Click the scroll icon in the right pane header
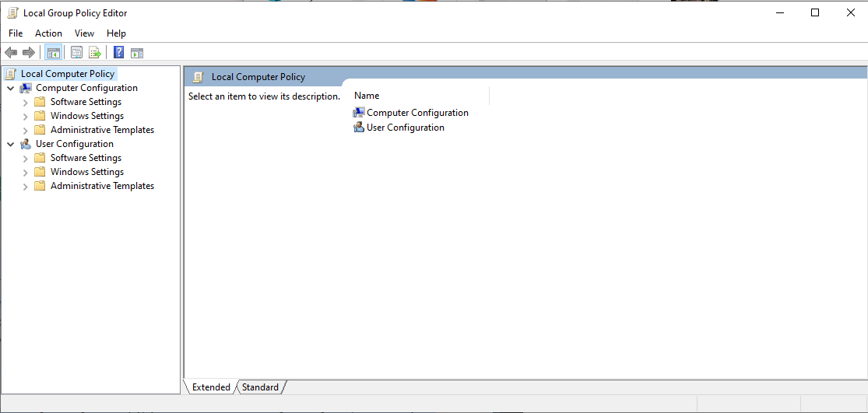Viewport: 868px width, 413px height. pos(199,78)
